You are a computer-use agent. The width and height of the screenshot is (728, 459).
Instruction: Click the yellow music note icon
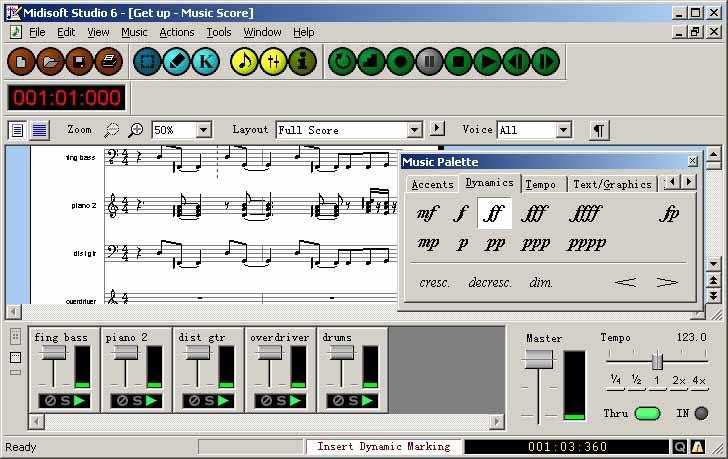tap(244, 62)
